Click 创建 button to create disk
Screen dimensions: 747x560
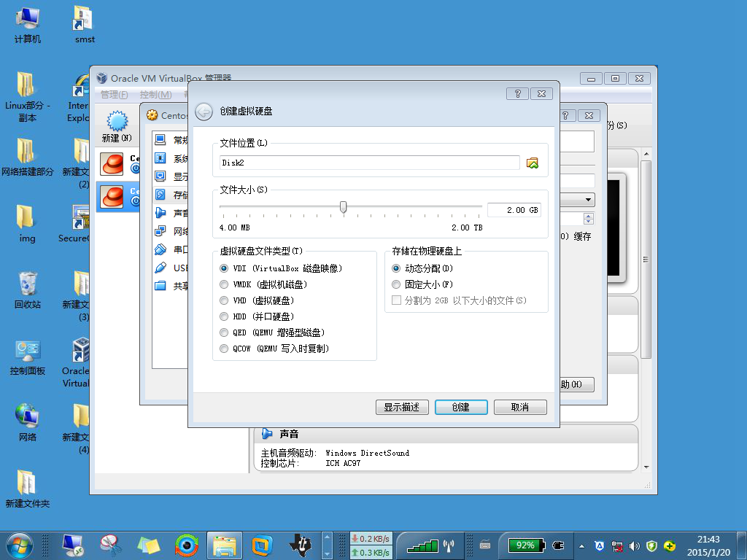(x=461, y=407)
